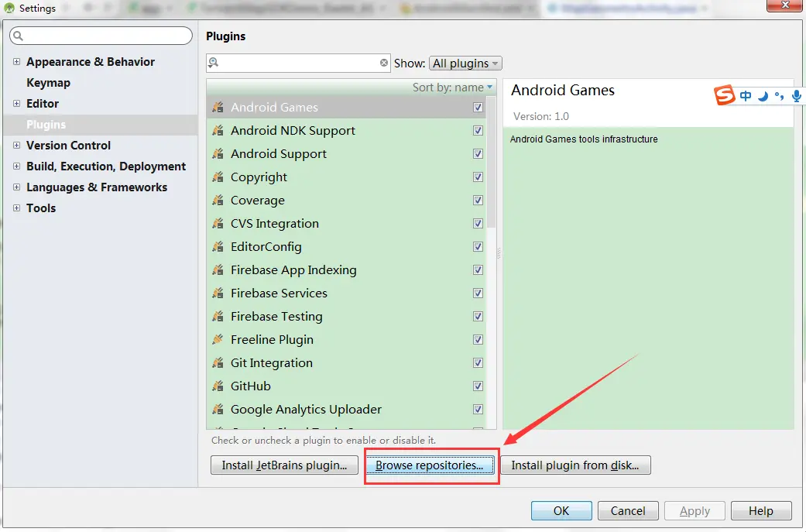Click the microphone icon in Sogou toolbar

[x=796, y=95]
